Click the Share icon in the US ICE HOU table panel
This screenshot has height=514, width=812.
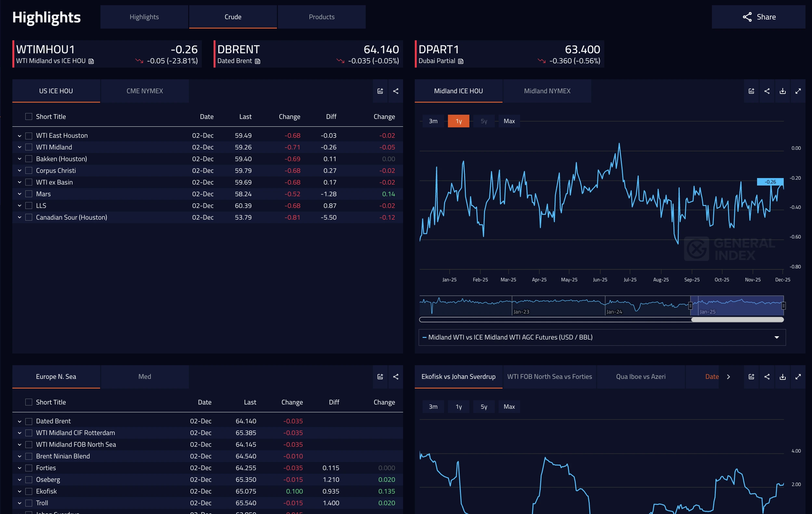pos(396,91)
